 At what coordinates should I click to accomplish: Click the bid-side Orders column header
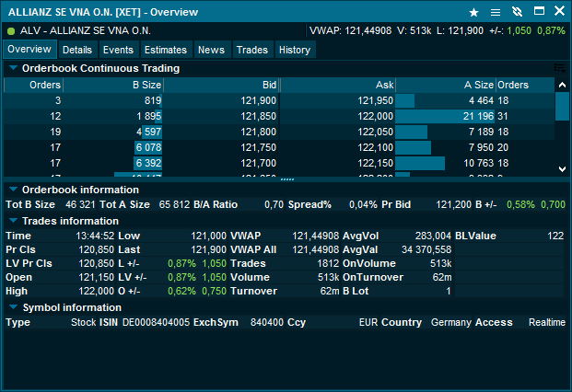tap(33, 85)
